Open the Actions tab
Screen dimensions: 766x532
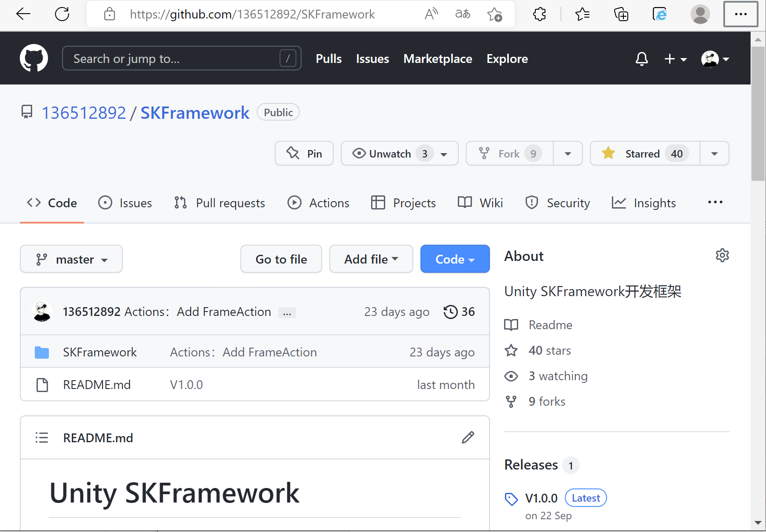click(x=318, y=203)
